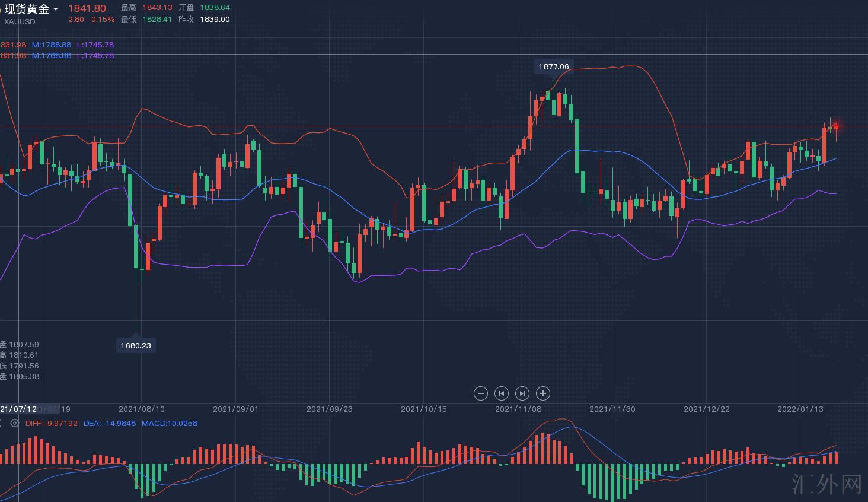Jump to previous period with skip-back button
This screenshot has width=868, height=502.
pyautogui.click(x=502, y=393)
